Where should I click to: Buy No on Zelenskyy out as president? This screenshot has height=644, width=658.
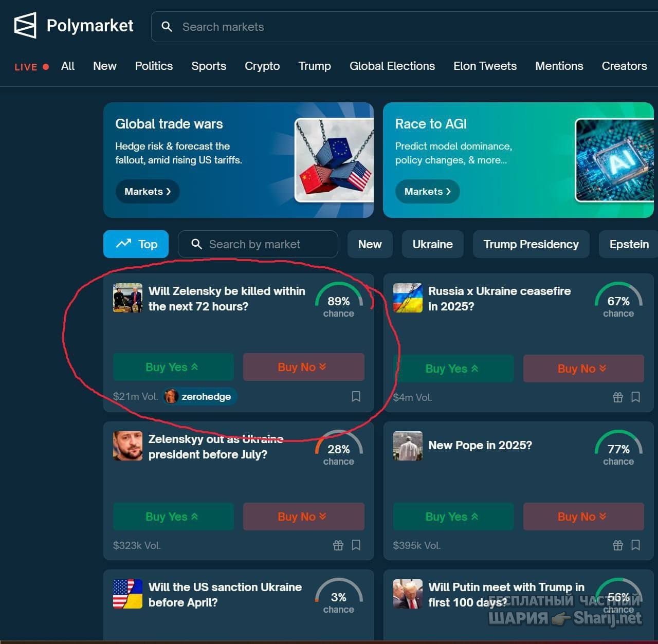(303, 517)
